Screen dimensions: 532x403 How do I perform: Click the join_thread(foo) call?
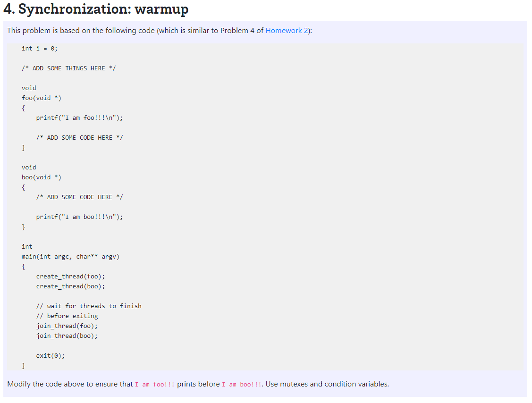pyautogui.click(x=67, y=326)
